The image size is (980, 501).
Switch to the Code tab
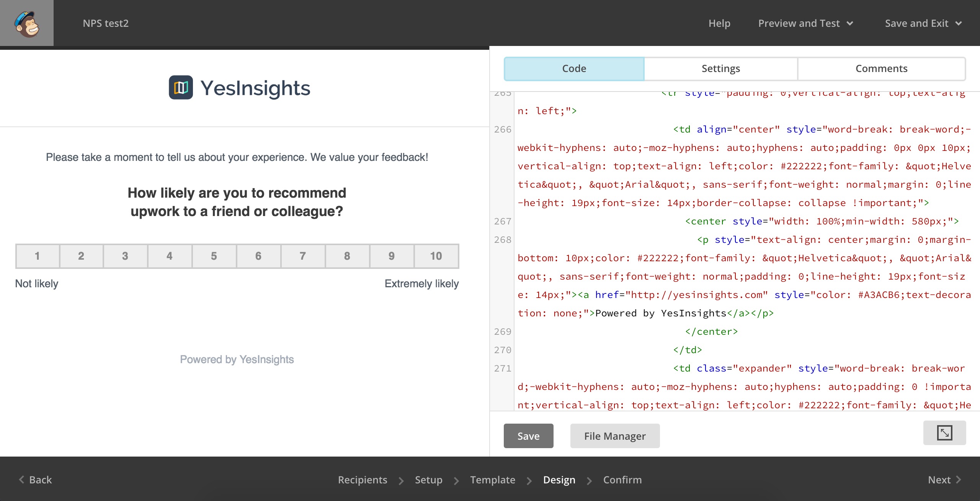point(574,69)
